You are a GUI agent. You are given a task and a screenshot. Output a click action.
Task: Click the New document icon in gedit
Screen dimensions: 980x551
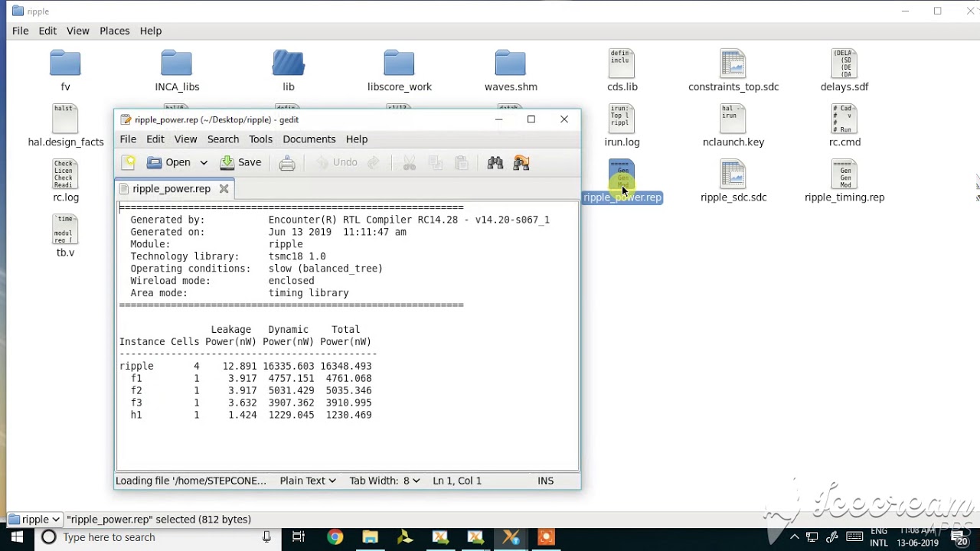pos(129,162)
